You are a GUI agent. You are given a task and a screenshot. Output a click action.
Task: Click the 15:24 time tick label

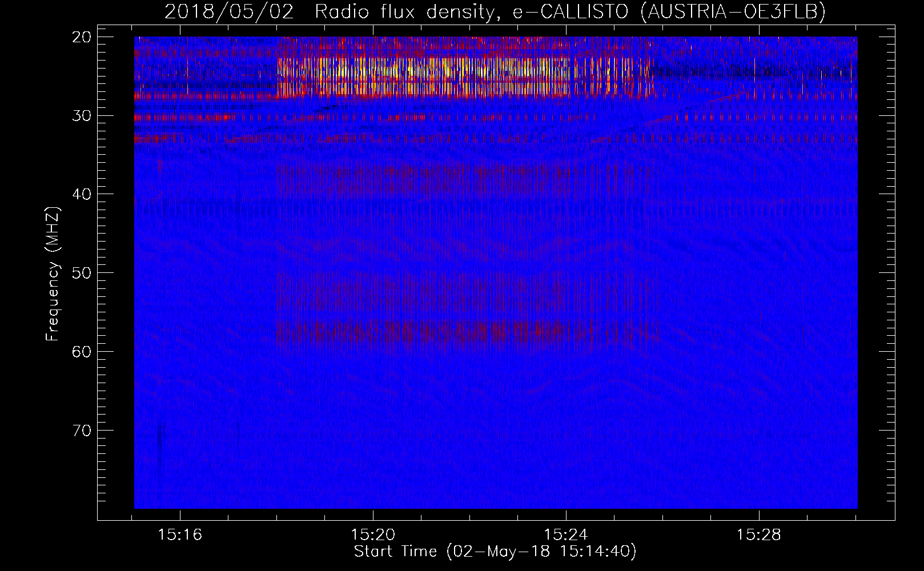[x=566, y=535]
